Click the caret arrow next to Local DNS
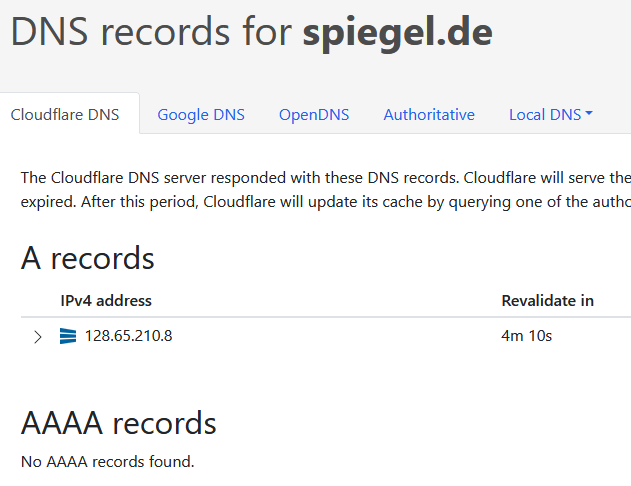The image size is (631, 486). 589,114
